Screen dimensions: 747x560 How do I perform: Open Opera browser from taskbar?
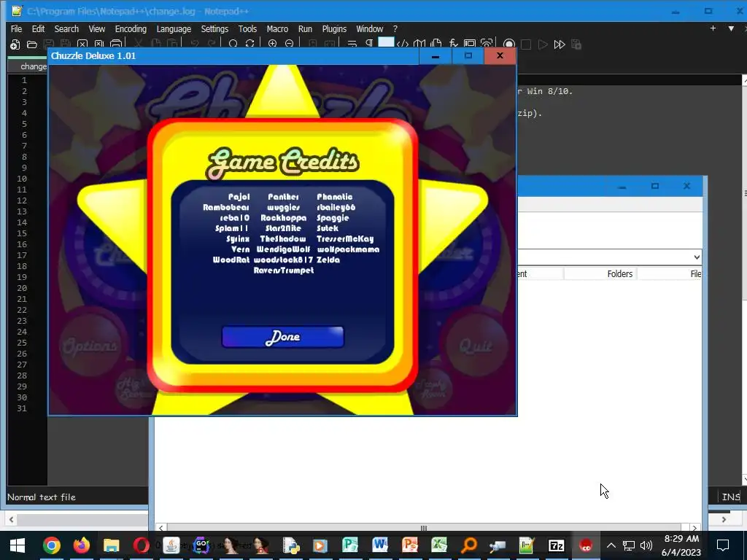pyautogui.click(x=141, y=545)
